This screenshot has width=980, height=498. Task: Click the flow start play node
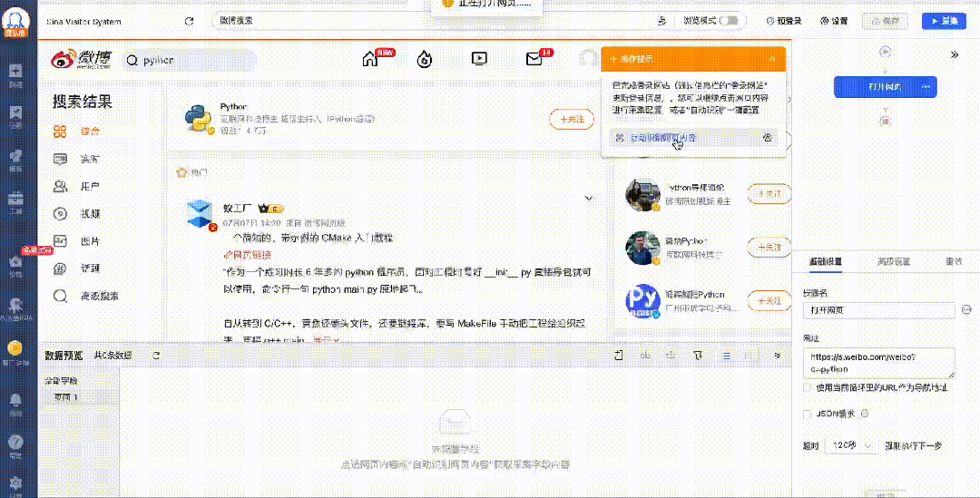click(x=885, y=52)
